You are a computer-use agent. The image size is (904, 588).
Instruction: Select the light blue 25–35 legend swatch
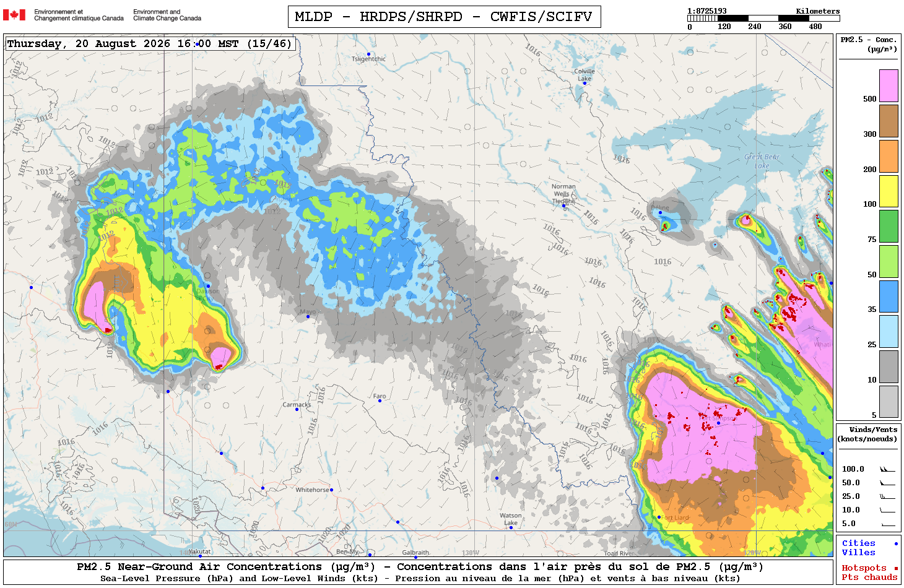point(889,332)
